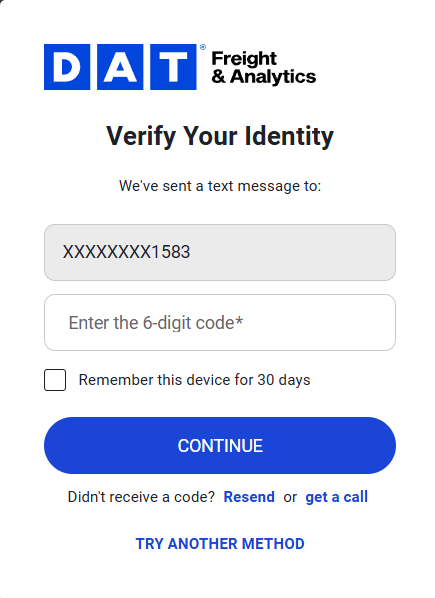Click the "Didn't receive a code?" text
The height and width of the screenshot is (598, 435).
(x=141, y=497)
